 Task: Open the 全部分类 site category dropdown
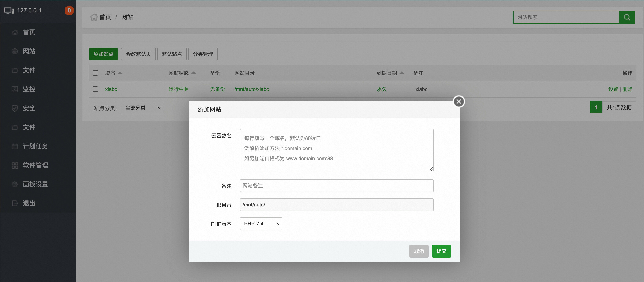142,108
